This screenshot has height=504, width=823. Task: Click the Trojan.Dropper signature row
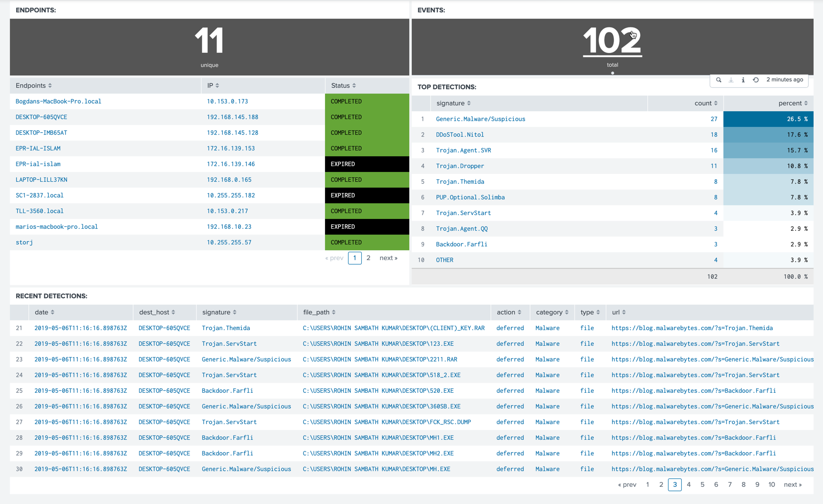(x=460, y=166)
